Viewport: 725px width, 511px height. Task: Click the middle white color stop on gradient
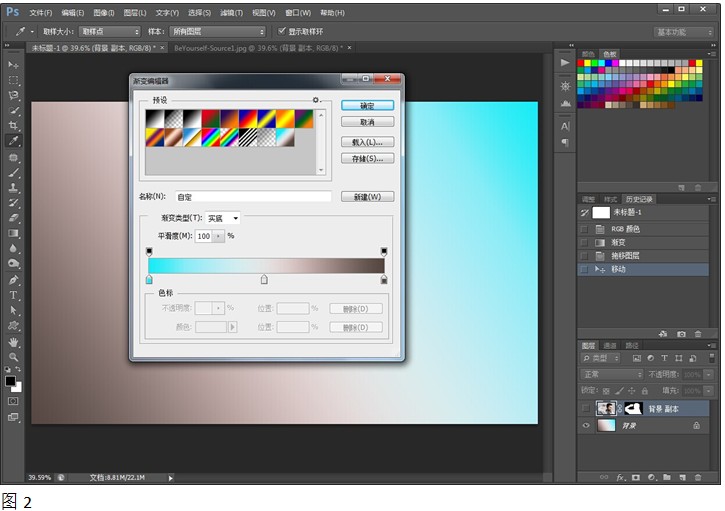(264, 279)
